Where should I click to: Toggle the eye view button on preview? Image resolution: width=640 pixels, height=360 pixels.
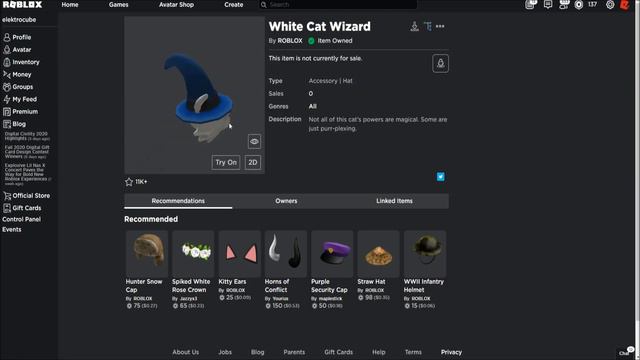pyautogui.click(x=254, y=142)
